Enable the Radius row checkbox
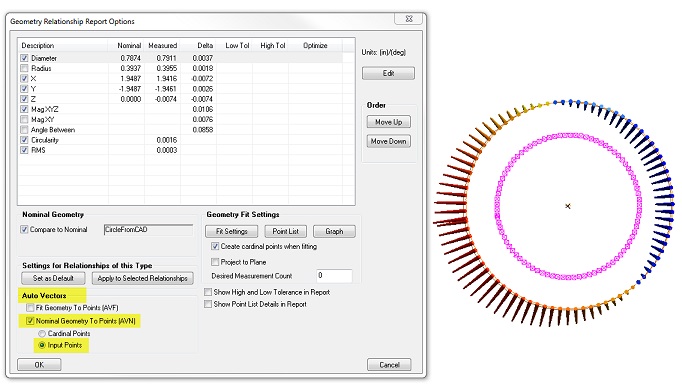This screenshot has width=682, height=389. (24, 68)
